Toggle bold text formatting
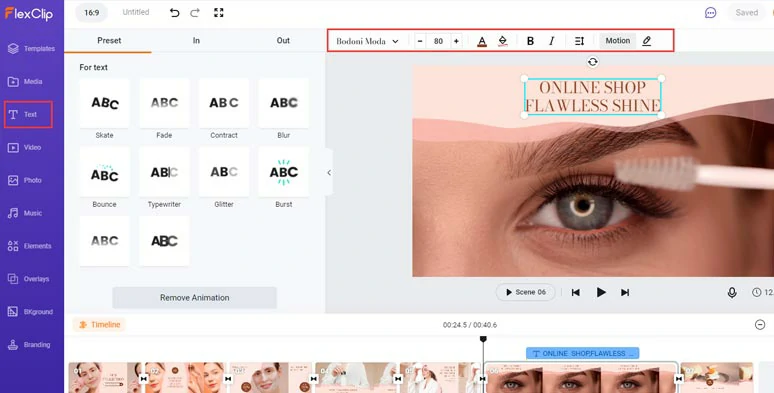 pyautogui.click(x=530, y=41)
